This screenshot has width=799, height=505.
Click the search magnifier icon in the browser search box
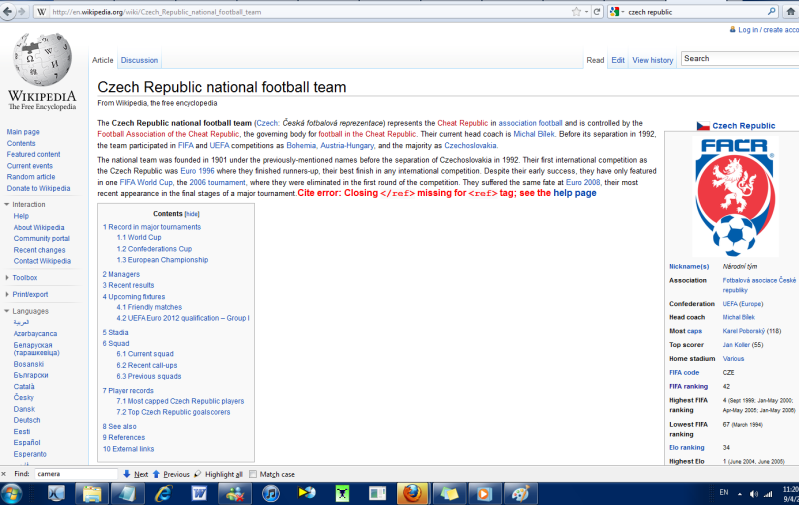coord(771,12)
